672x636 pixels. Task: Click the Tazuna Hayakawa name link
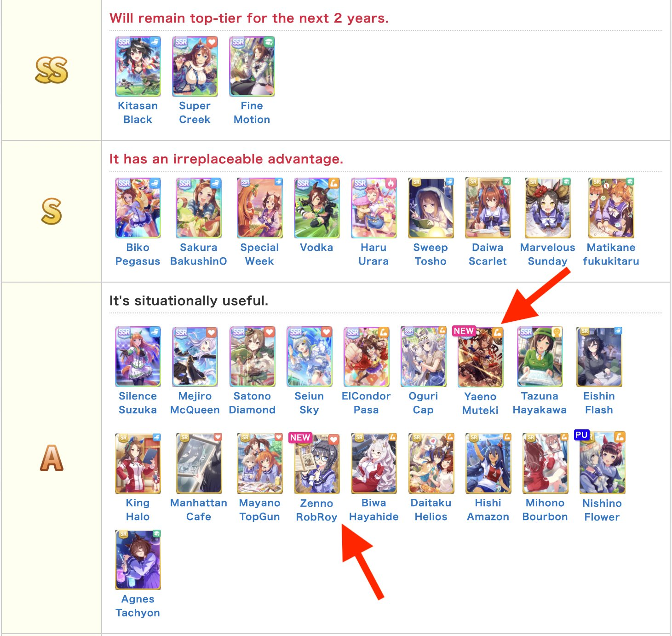pyautogui.click(x=540, y=403)
